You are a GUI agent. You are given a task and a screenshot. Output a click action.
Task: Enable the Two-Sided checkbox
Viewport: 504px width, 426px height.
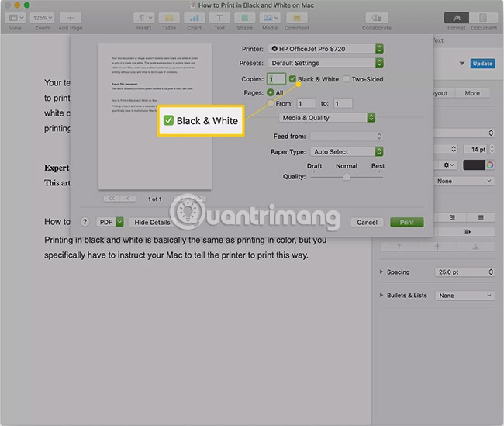347,79
